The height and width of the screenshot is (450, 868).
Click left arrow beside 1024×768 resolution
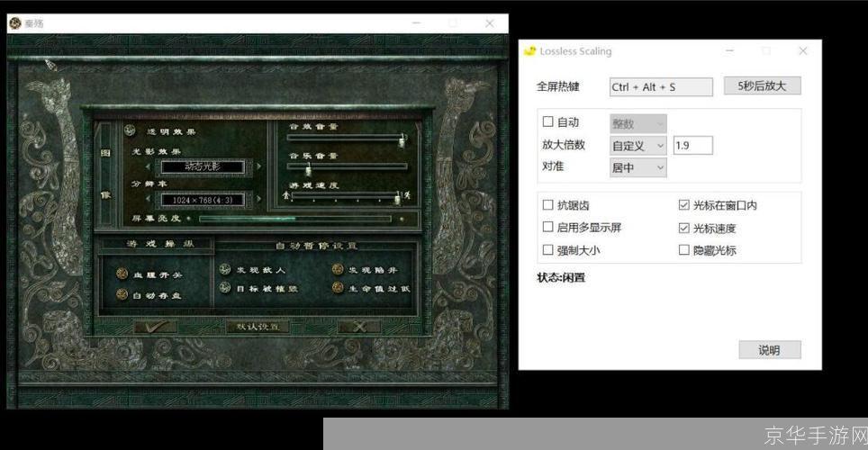click(x=148, y=199)
